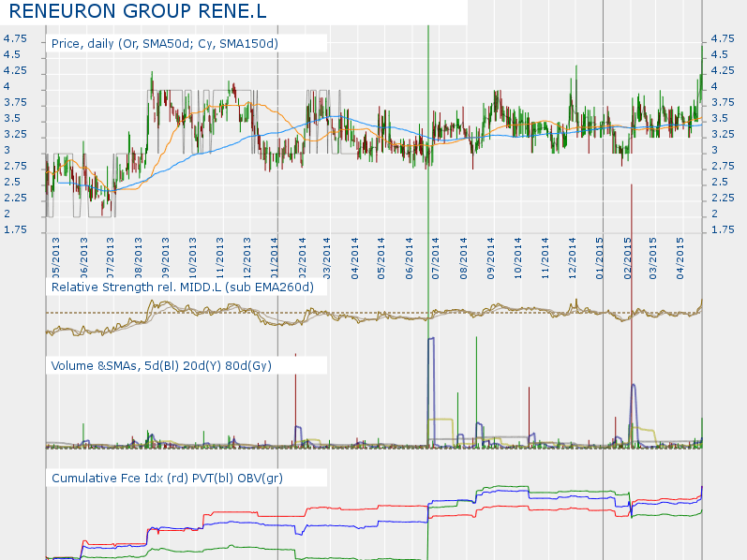This screenshot has height=560, width=747.
Task: Click the 01/2014 date axis label
Action: pyautogui.click(x=275, y=258)
